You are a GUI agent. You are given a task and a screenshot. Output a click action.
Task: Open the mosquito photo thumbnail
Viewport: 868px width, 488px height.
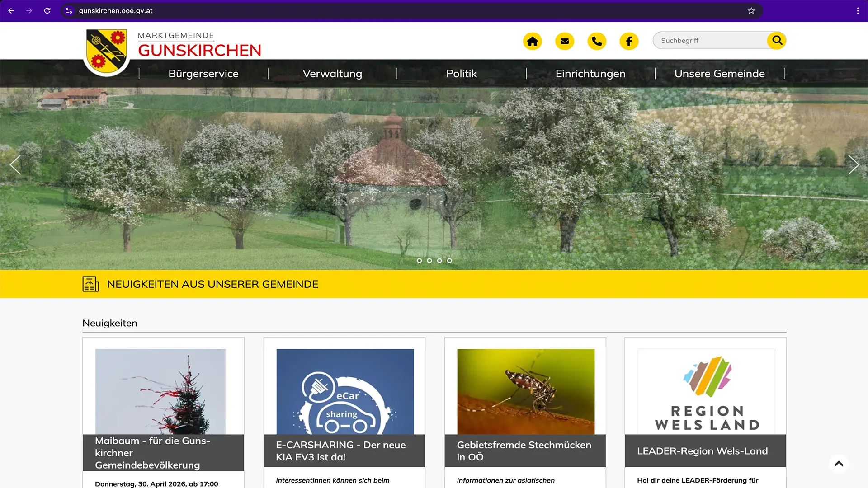(x=526, y=391)
